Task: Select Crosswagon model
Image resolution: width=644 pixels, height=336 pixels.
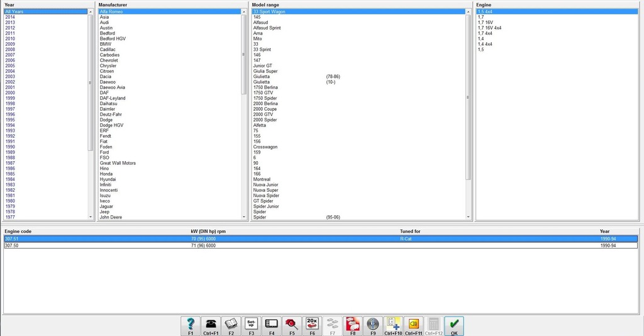Action: (265, 147)
